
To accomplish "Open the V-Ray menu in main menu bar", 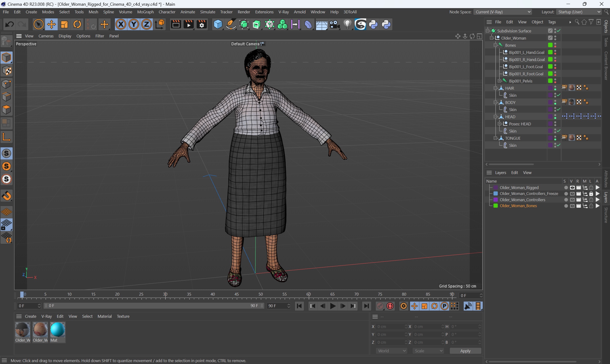I will pos(283,12).
